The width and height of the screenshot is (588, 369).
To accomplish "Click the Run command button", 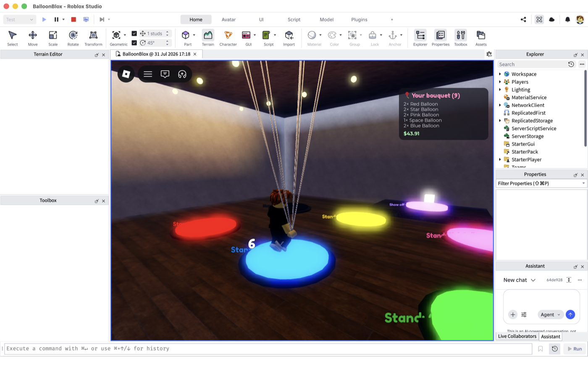I will (575, 349).
